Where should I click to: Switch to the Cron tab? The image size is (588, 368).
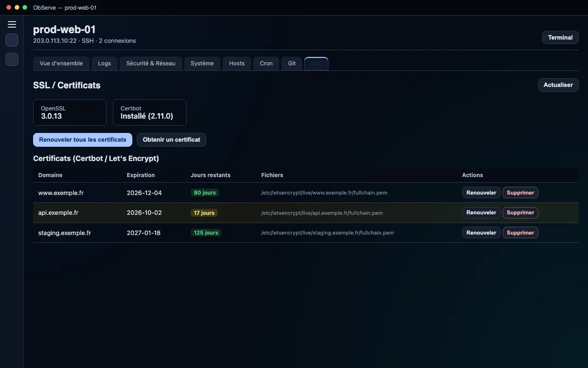point(266,63)
